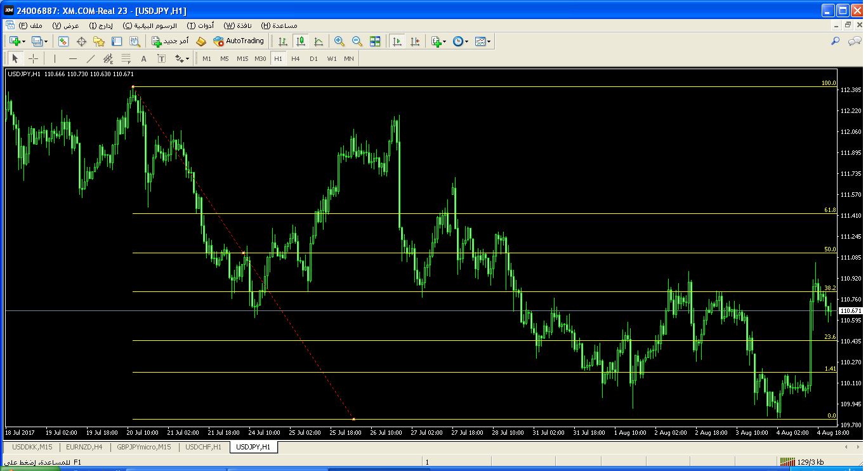Switch chart to Line chart mode

[319, 41]
